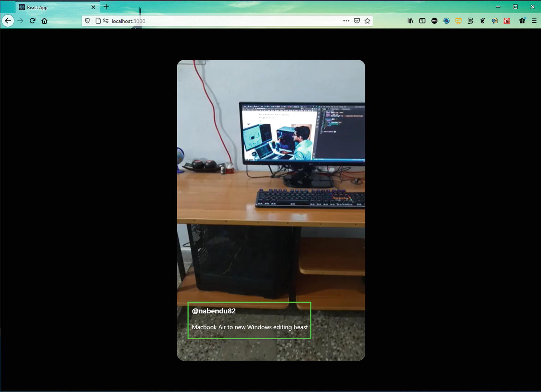
Task: Go to the browser home page
Action: pos(45,21)
